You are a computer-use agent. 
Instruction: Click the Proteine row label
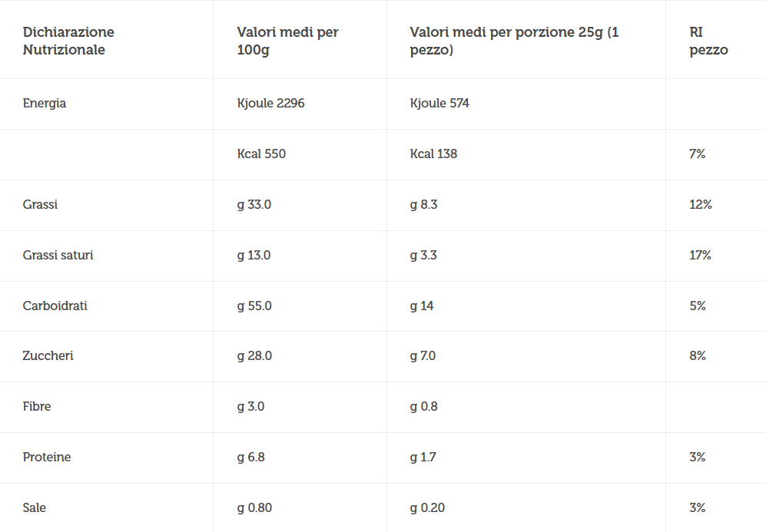[47, 458]
